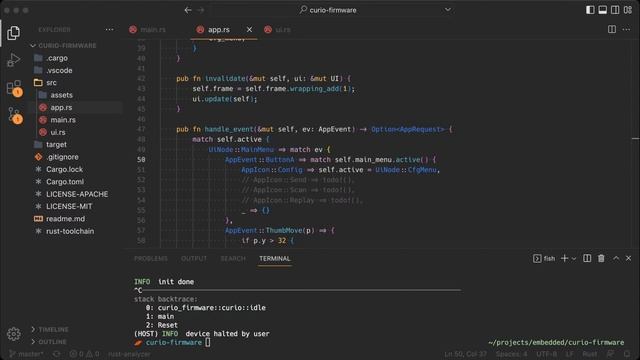The height and width of the screenshot is (360, 640).
Task: Split the editor to the right
Action: [x=612, y=29]
